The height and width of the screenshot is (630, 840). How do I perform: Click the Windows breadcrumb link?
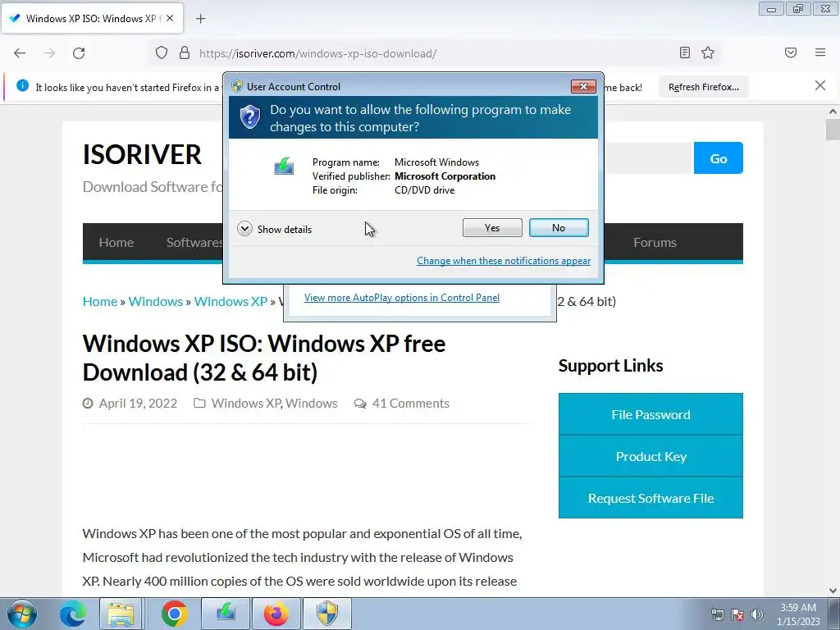(155, 301)
